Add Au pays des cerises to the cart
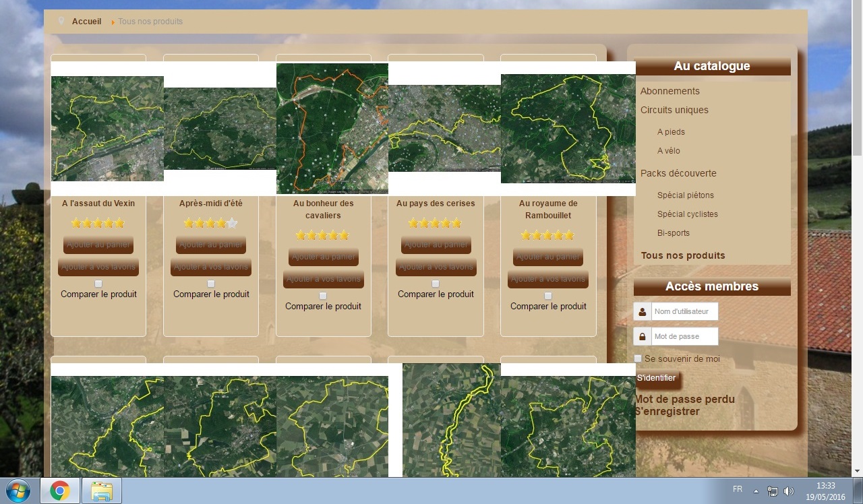Viewport: 863px width, 504px height. (x=436, y=245)
